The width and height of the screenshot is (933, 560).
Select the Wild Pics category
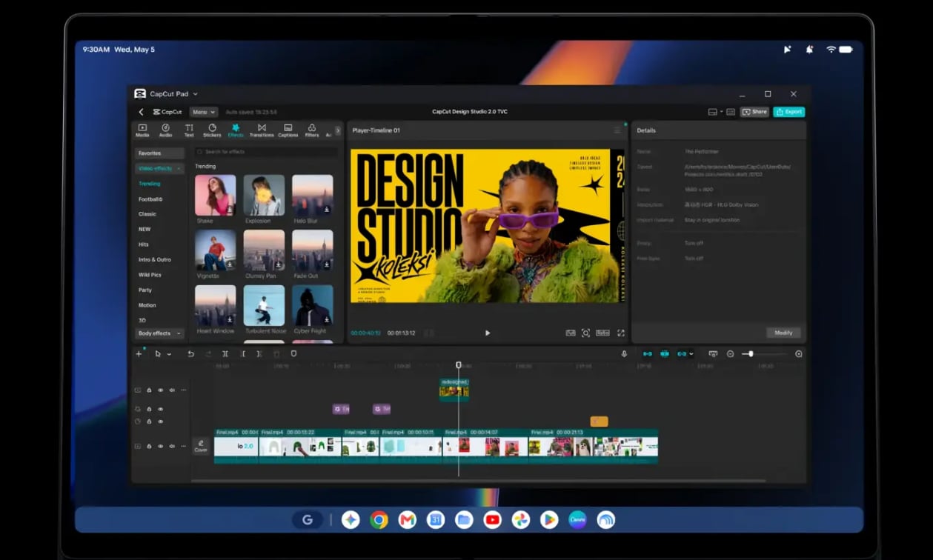[150, 275]
